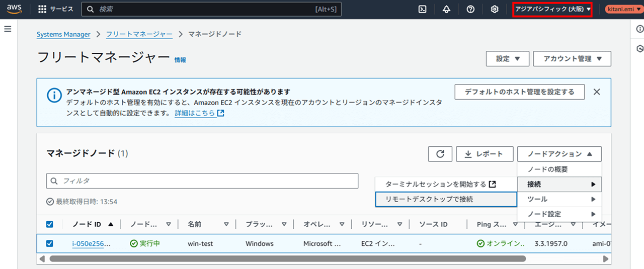
Task: Expand the left hamburger navigation menu
Action: 8,29
